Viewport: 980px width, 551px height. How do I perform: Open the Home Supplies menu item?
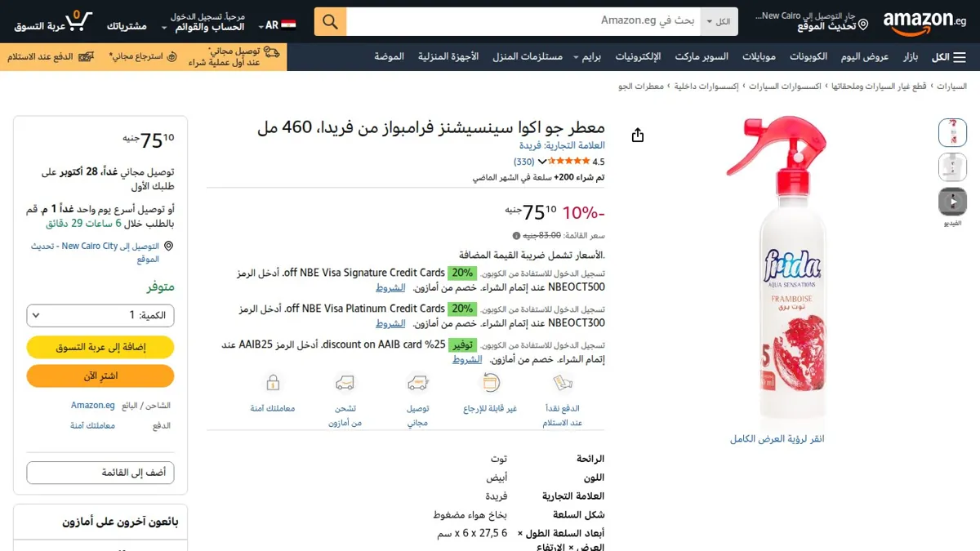point(527,57)
